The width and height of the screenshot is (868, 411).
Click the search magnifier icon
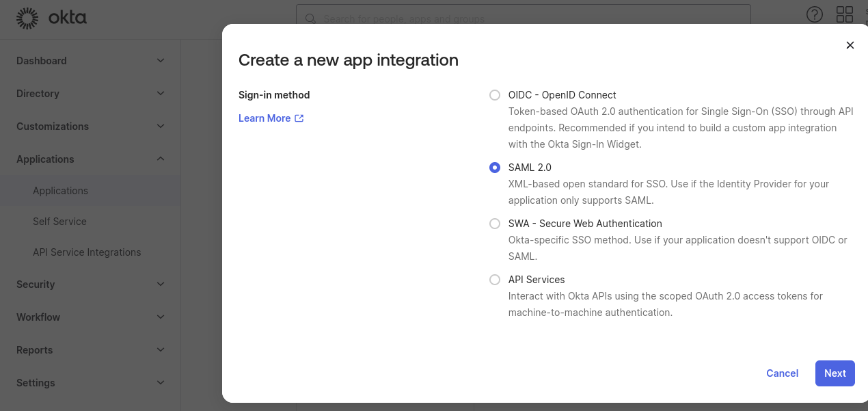(x=311, y=18)
